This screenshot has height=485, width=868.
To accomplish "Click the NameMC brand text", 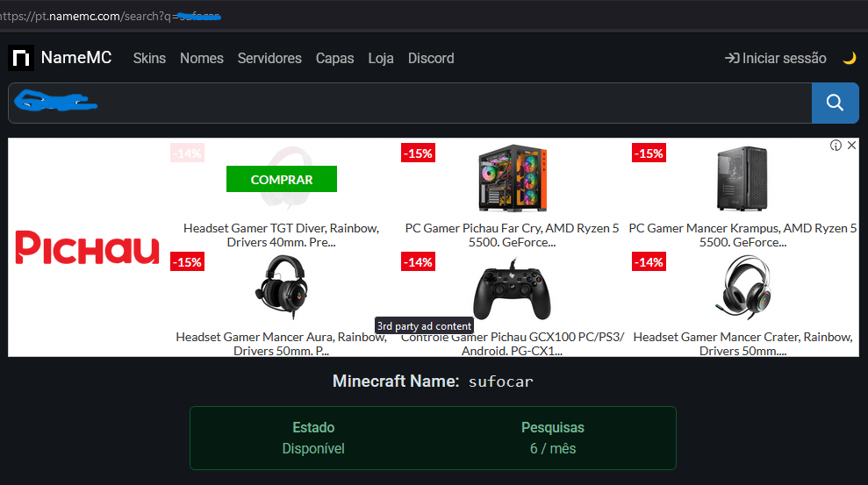I will click(76, 58).
